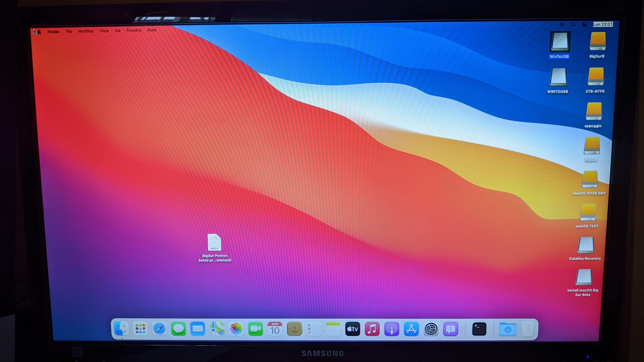Open Launchpad from the Dock
This screenshot has height=362, width=644.
tap(140, 329)
